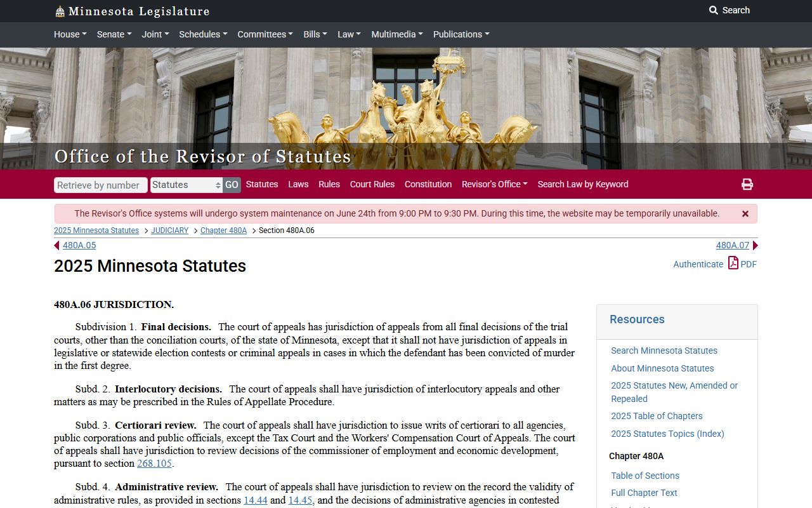Viewport: 812px width, 508px height.
Task: Click the print page icon
Action: click(747, 184)
